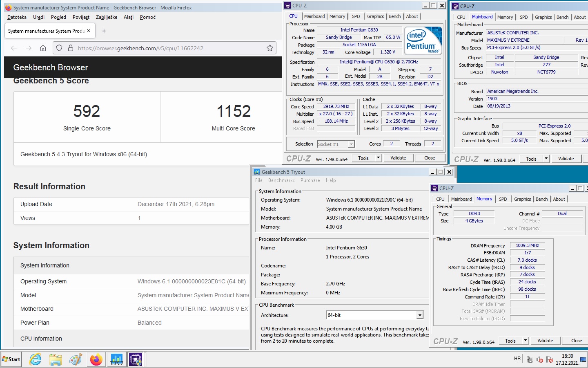
Task: Click the Core Speed value 2919.73 MHz
Action: tap(336, 106)
